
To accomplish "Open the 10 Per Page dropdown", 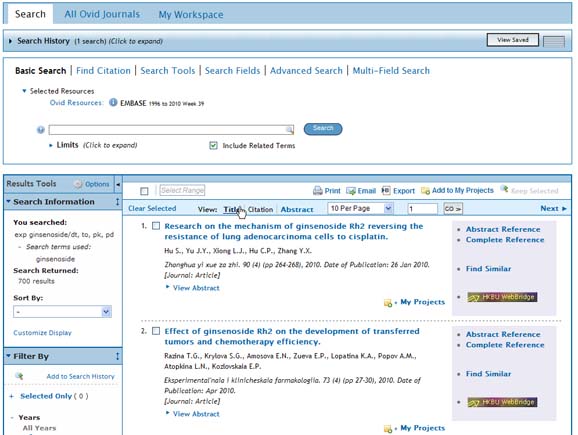I will [x=360, y=208].
